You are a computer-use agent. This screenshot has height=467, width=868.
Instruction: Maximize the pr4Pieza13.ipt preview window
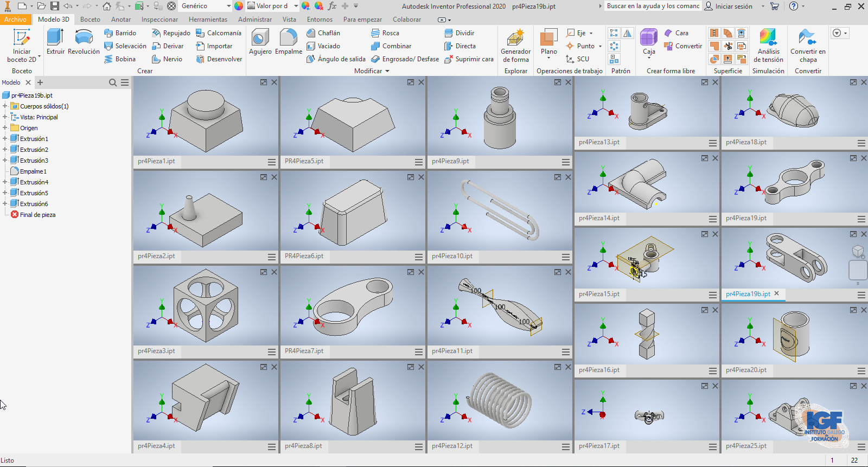tap(705, 82)
